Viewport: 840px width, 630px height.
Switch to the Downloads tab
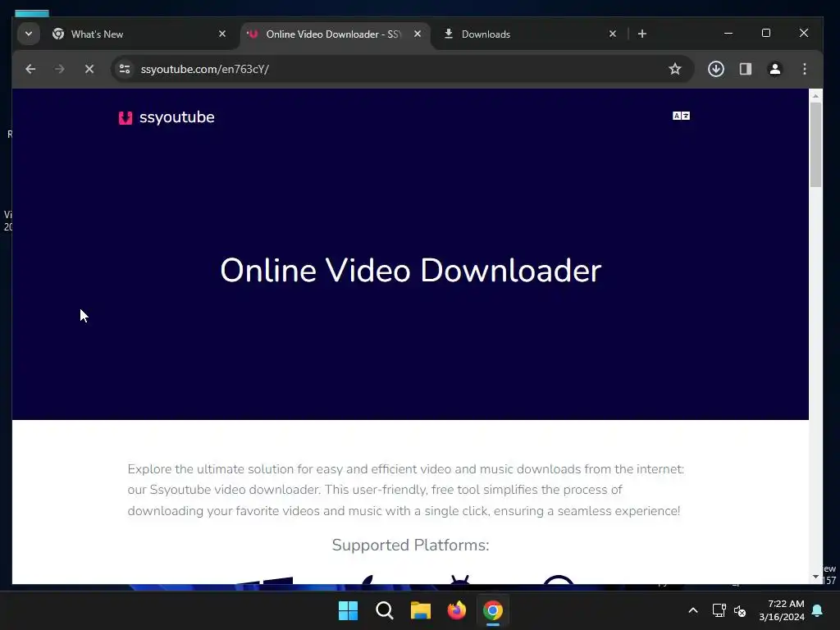[x=531, y=34]
